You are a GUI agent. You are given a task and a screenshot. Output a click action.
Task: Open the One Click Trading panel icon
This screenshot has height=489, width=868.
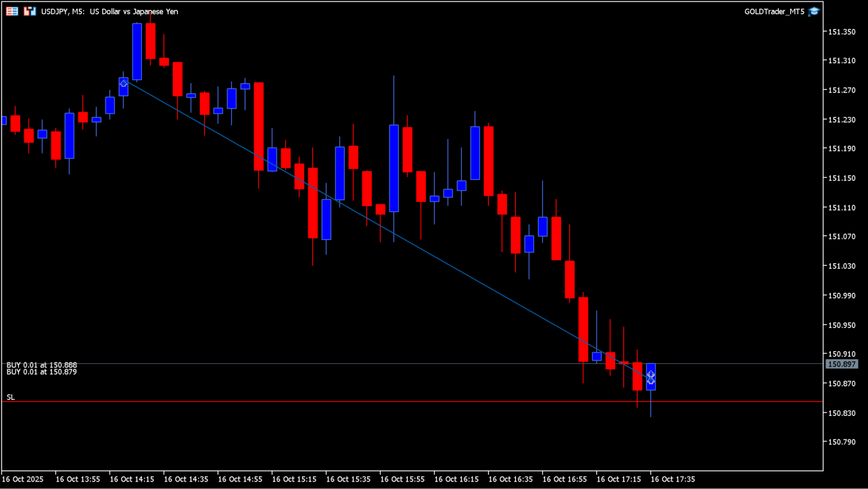(x=12, y=11)
